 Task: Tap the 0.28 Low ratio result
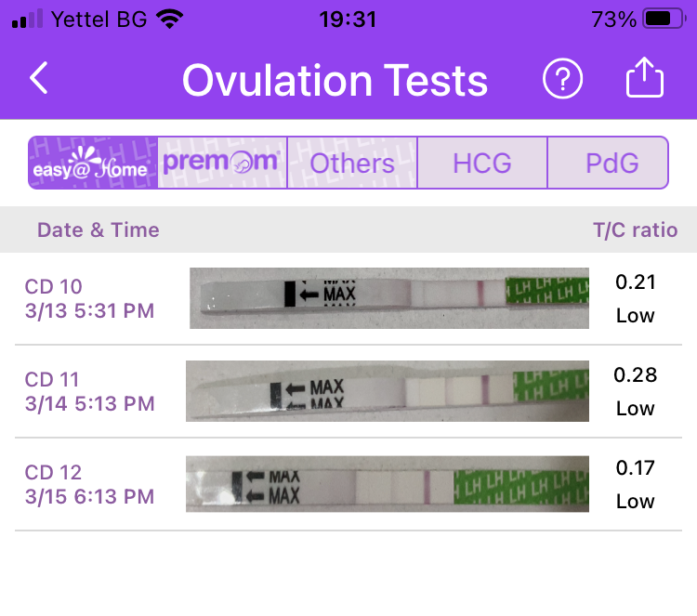tap(636, 391)
